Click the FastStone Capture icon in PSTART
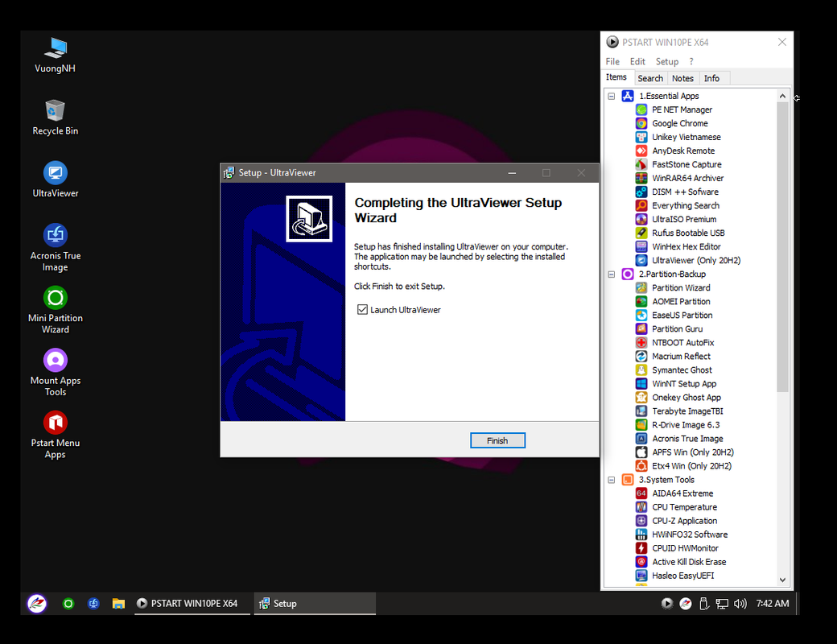The width and height of the screenshot is (837, 644). [x=641, y=164]
